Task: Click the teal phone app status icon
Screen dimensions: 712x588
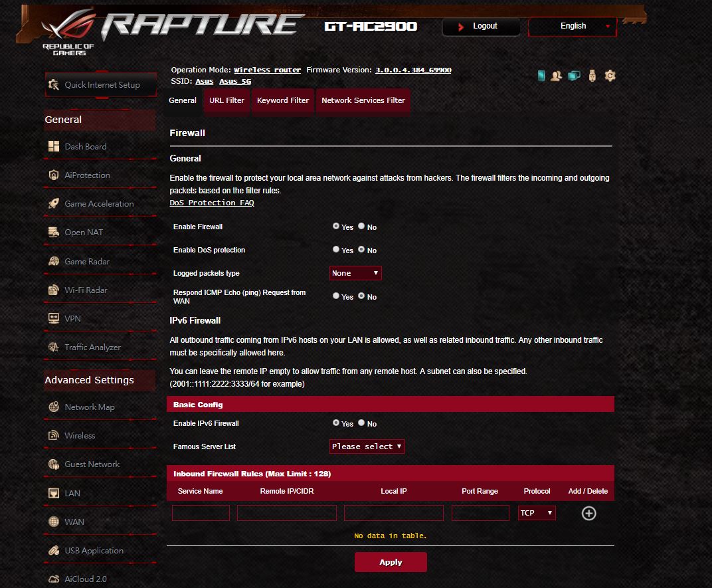Action: coord(541,76)
